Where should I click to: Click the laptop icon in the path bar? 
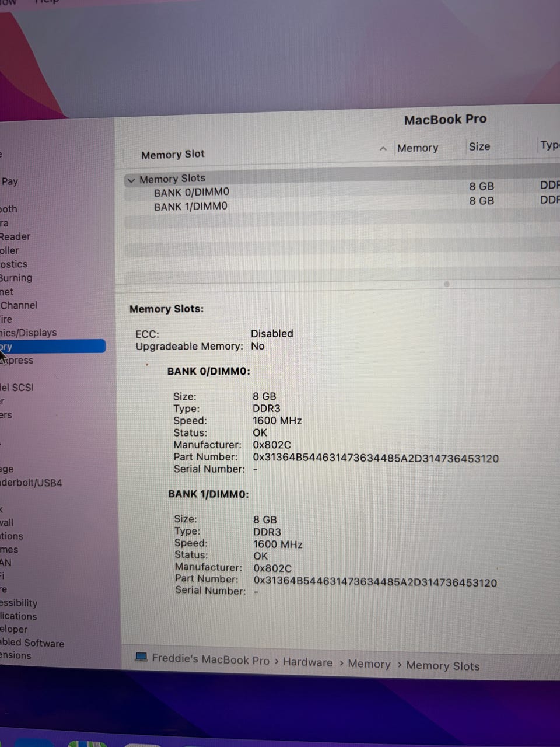click(141, 657)
